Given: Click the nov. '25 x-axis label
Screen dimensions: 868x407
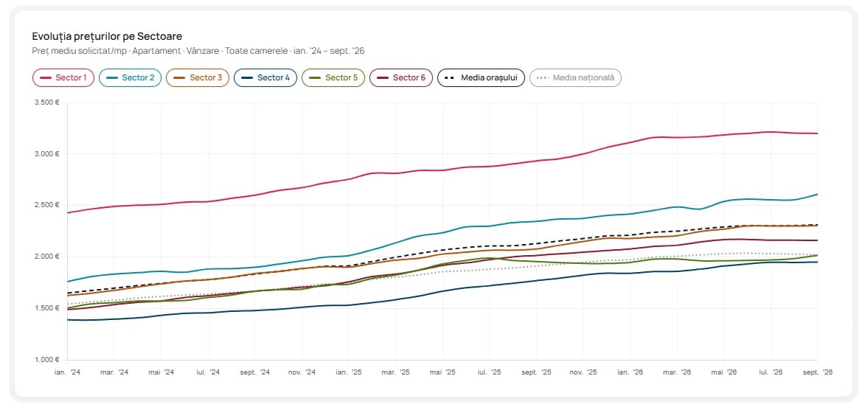Looking at the screenshot, I should pos(583,372).
